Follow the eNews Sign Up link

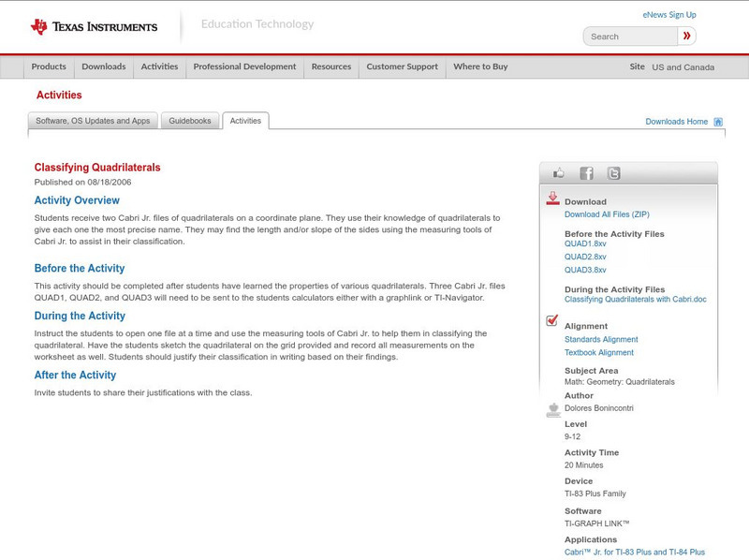click(669, 15)
